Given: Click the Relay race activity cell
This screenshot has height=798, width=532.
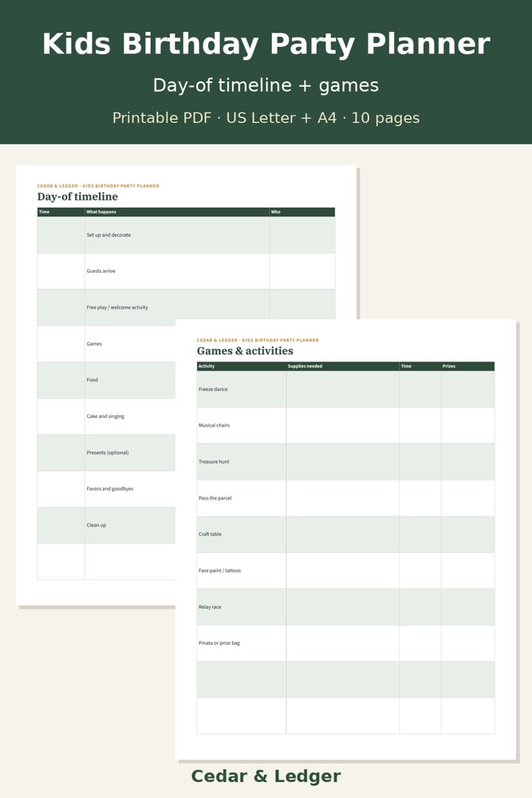Looking at the screenshot, I should click(241, 607).
